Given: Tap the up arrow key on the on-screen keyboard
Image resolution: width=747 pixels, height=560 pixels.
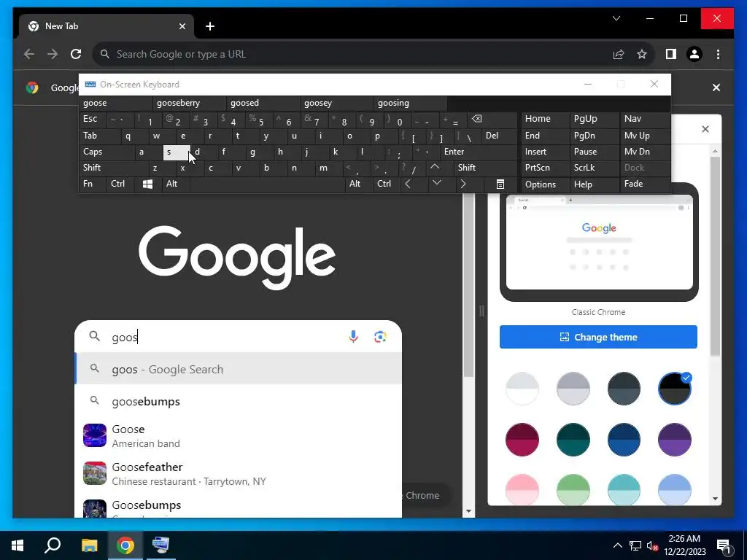Looking at the screenshot, I should [x=435, y=167].
